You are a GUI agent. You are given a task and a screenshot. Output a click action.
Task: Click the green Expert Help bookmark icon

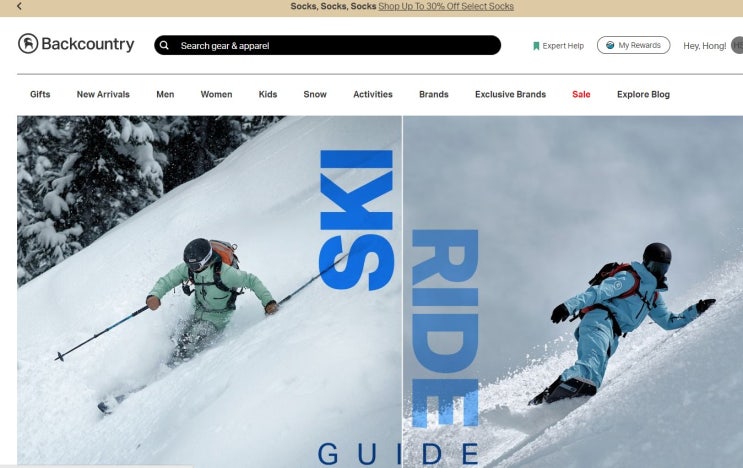(536, 46)
